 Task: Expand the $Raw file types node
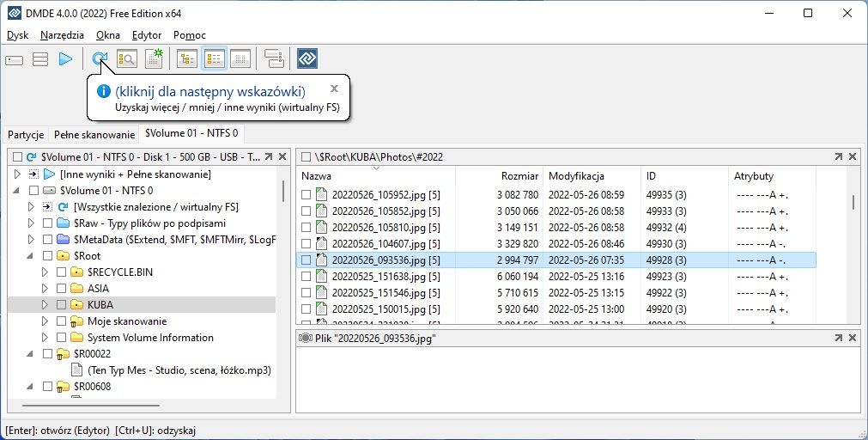[31, 223]
